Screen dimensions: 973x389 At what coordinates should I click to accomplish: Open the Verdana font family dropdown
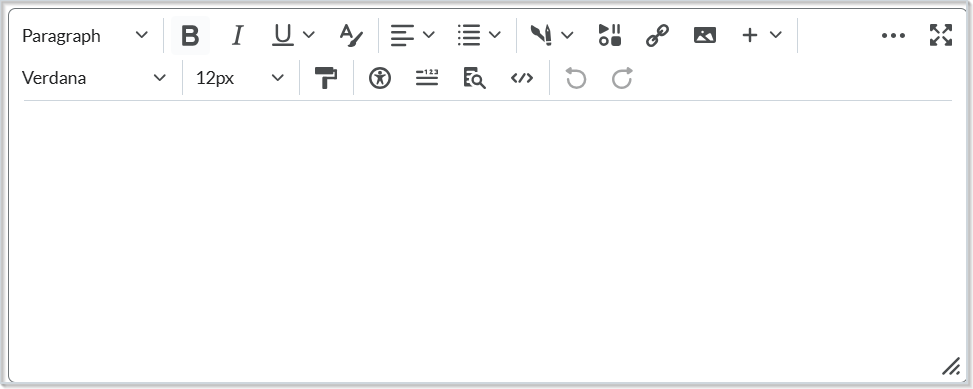point(94,78)
